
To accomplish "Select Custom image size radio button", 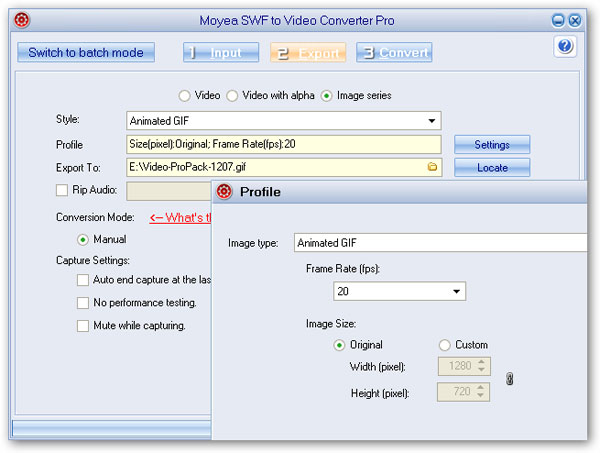I will point(444,345).
